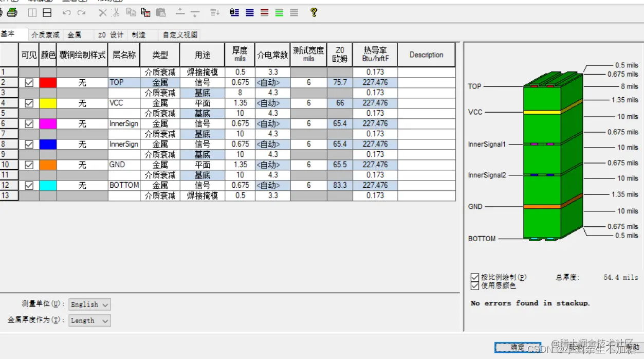Open the 金属厚度作为 Length dropdown
Screen dimensions: 644x359
tap(89, 320)
